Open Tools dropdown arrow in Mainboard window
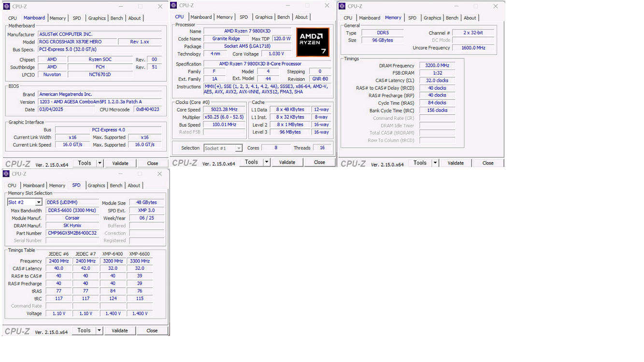Viewport: 644px width, 362px height. 100,163
